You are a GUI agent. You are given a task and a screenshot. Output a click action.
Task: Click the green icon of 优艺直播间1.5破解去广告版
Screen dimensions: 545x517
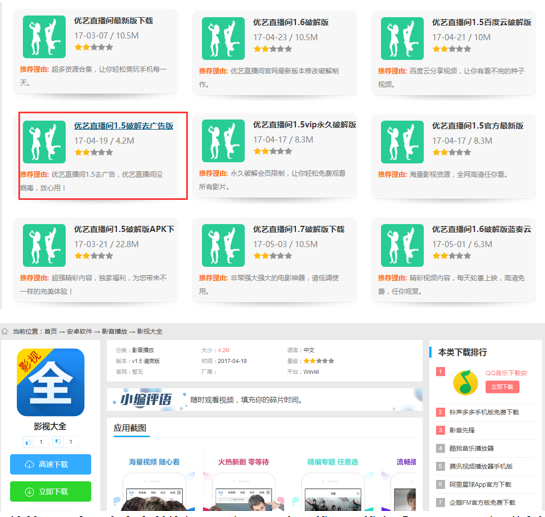(x=44, y=142)
